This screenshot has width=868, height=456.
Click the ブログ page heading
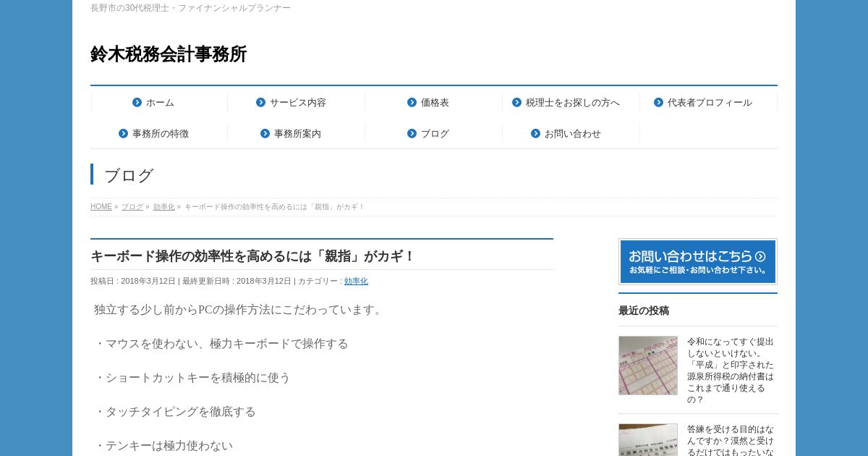(x=129, y=175)
